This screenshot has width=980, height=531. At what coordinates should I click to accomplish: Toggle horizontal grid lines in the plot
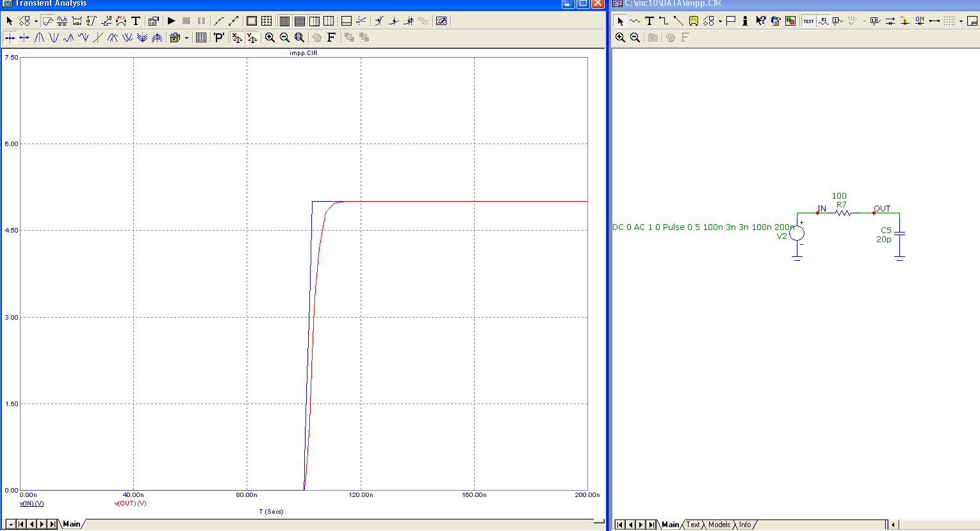[x=299, y=21]
